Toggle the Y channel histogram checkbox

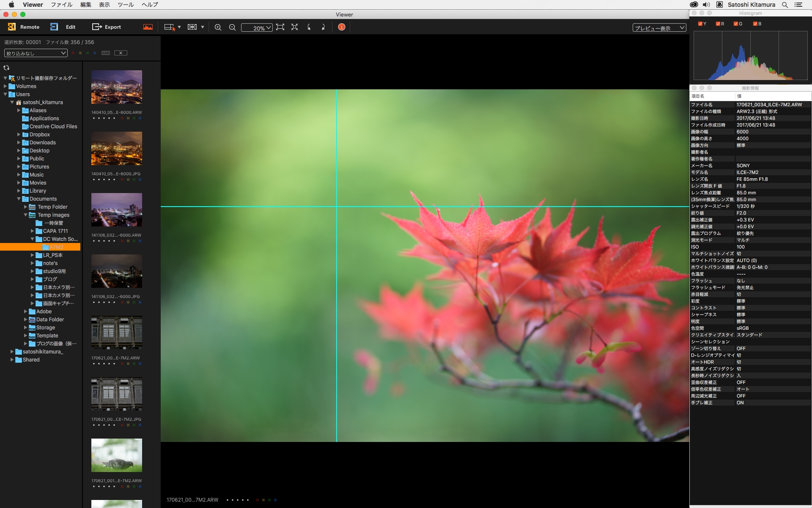tap(700, 24)
